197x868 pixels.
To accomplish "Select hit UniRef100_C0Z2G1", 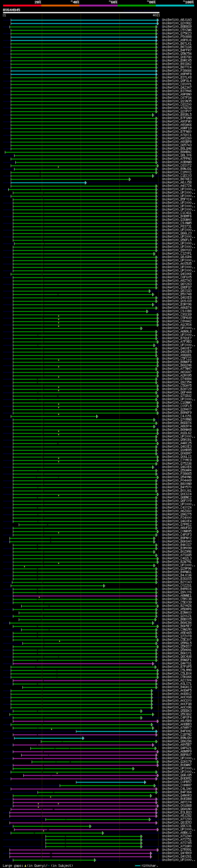I will tap(177, 586).
